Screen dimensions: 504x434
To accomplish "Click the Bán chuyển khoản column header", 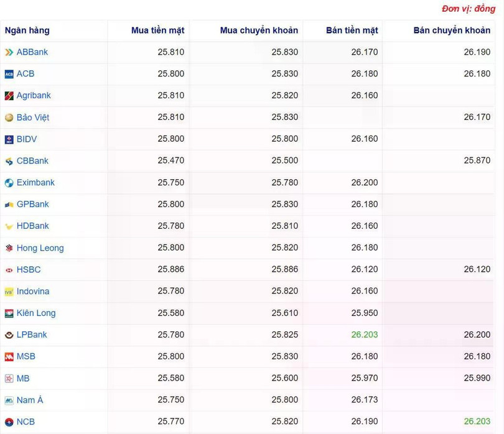I will click(452, 30).
